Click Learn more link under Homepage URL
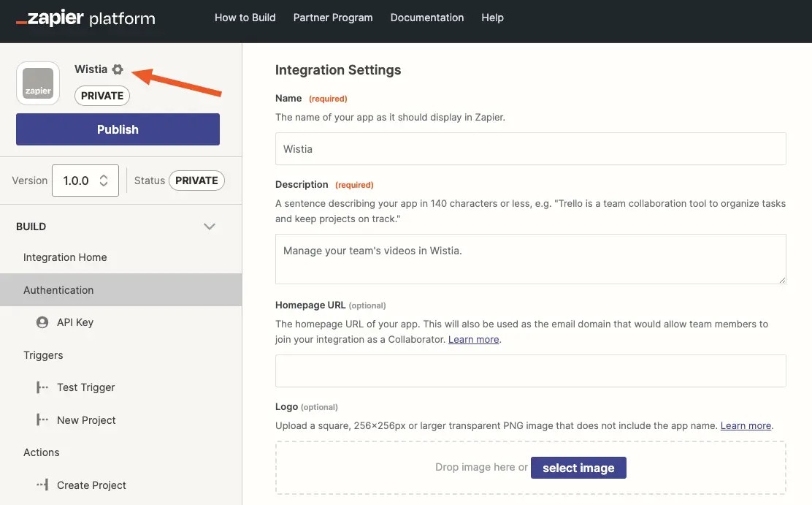The width and height of the screenshot is (812, 505). [x=473, y=339]
